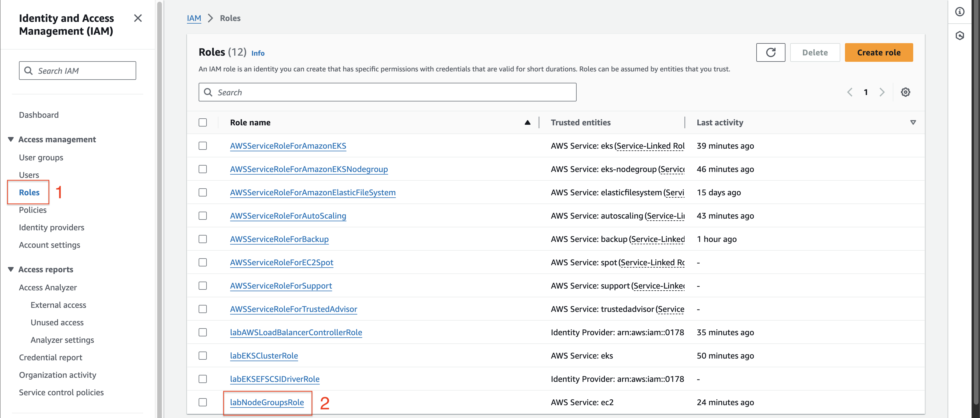Open table preferences gear icon

(x=905, y=92)
